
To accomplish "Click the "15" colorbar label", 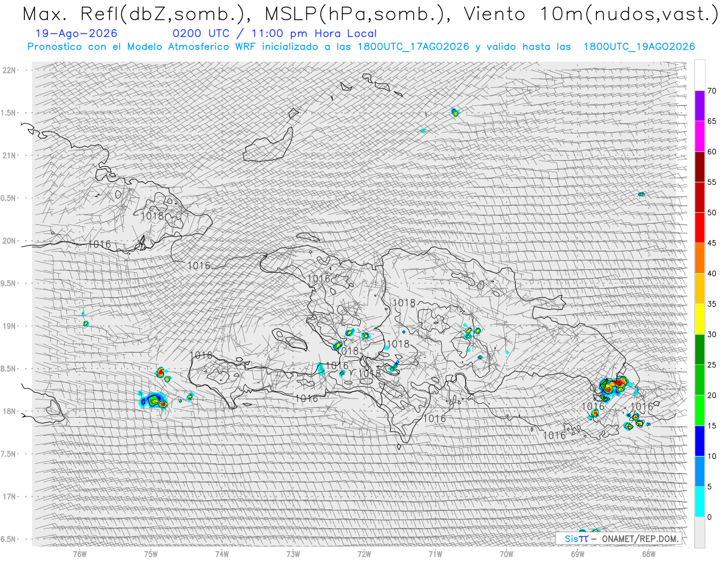I will click(x=712, y=426).
